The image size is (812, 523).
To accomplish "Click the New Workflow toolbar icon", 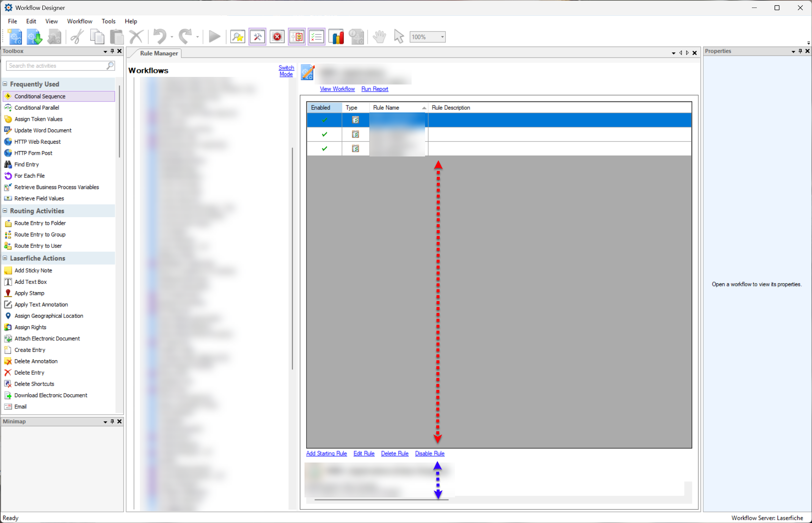I will coord(15,37).
